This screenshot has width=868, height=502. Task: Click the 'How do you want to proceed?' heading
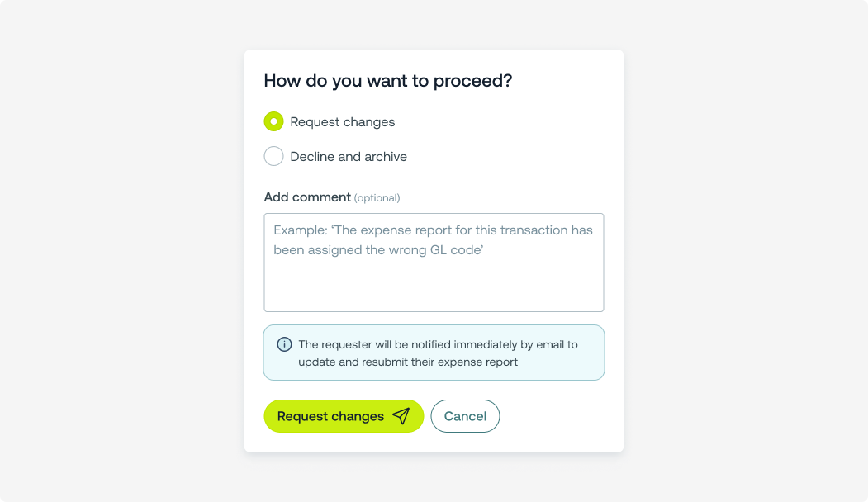pyautogui.click(x=388, y=81)
